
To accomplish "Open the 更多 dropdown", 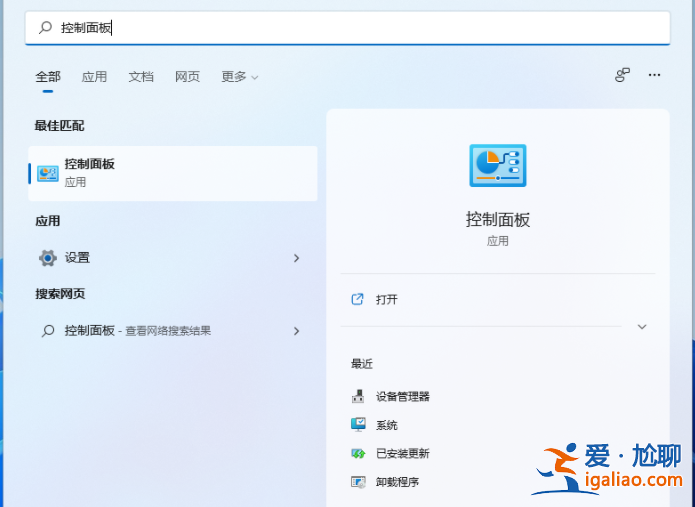I will click(x=240, y=77).
